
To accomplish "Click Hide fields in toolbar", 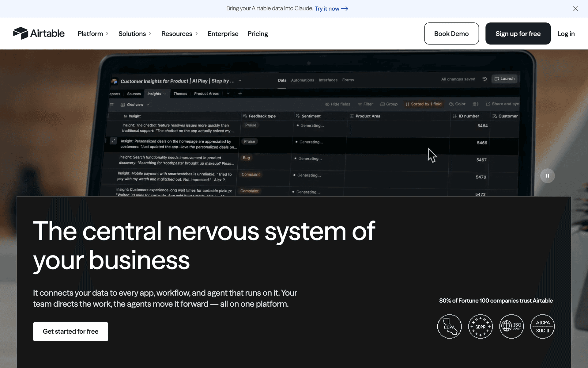I will (337, 104).
